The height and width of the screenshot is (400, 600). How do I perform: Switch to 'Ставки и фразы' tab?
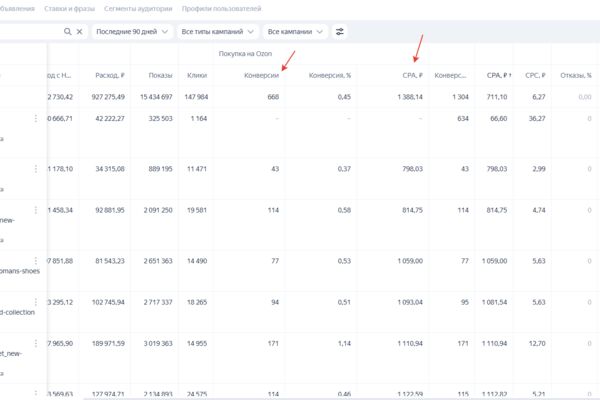(x=69, y=8)
